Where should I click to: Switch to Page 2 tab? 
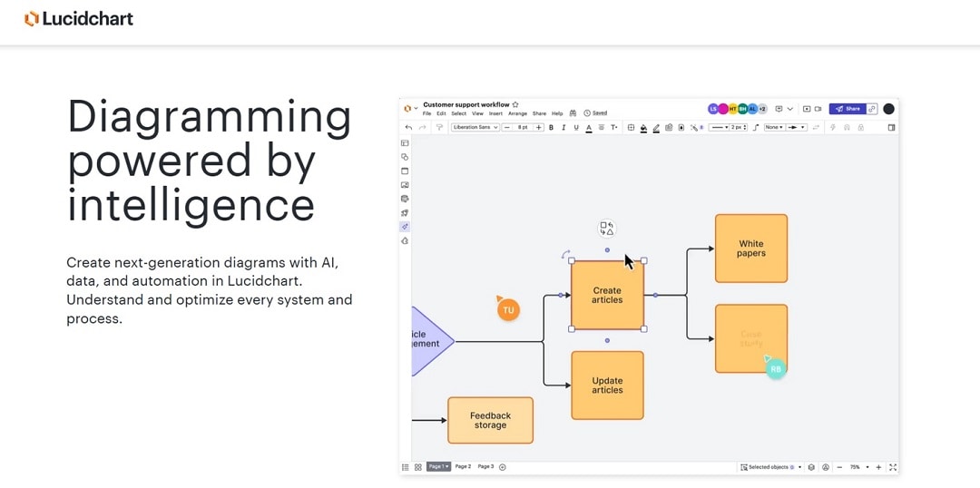click(x=463, y=467)
